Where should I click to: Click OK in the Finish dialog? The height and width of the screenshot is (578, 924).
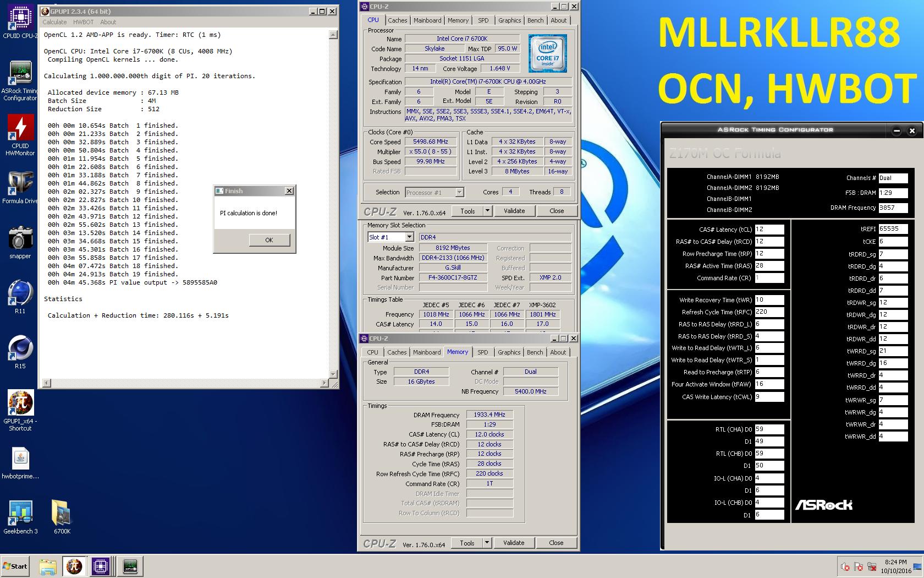(x=269, y=240)
